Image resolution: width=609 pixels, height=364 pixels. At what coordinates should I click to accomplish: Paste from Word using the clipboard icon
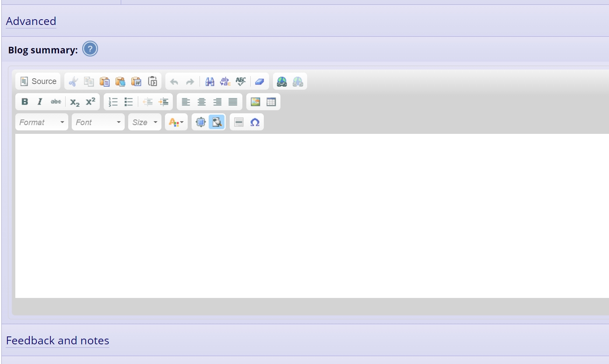click(136, 81)
